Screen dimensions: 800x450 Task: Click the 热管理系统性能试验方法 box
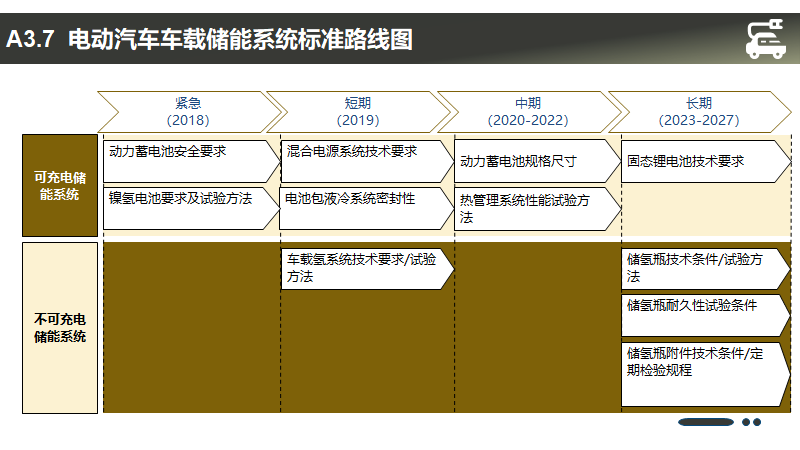[538, 209]
